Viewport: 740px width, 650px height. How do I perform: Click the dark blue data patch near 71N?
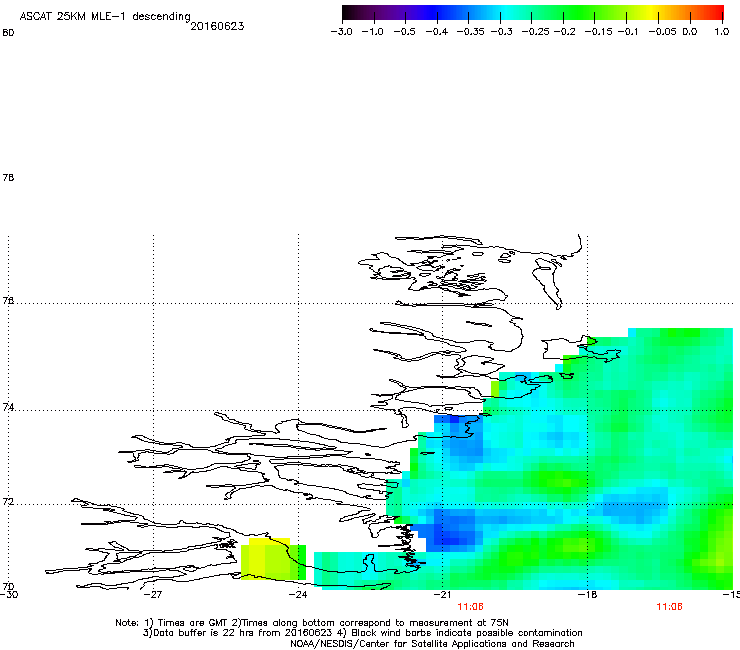(451, 531)
